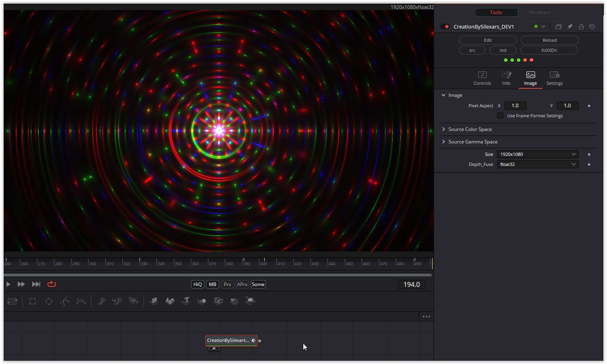Open the Size 1920x1080 dropdown
The height and width of the screenshot is (364, 607).
[538, 154]
